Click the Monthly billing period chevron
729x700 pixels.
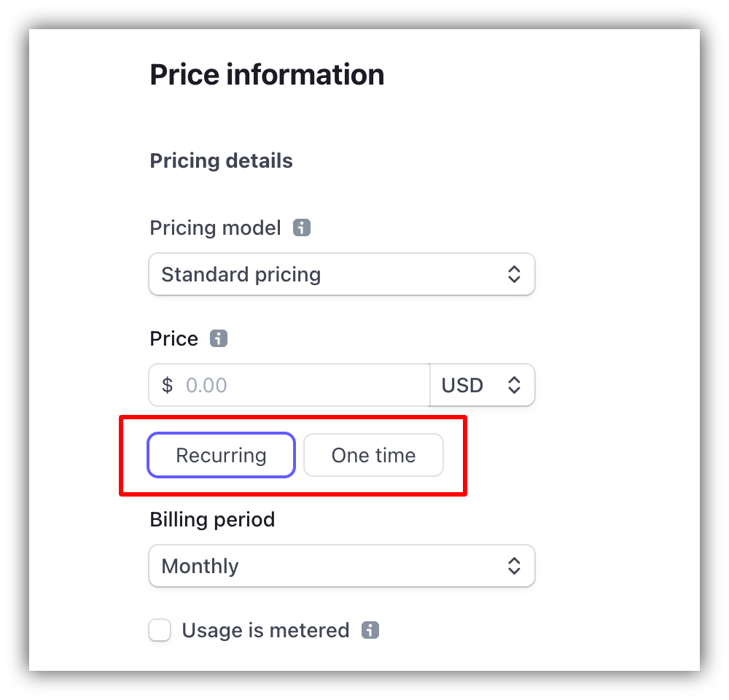pos(515,566)
